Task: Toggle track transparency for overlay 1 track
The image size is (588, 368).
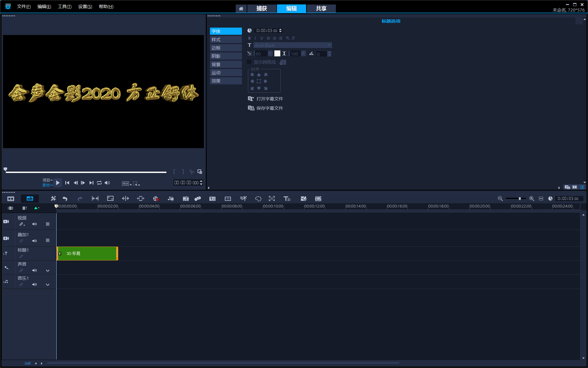Action: pos(48,241)
